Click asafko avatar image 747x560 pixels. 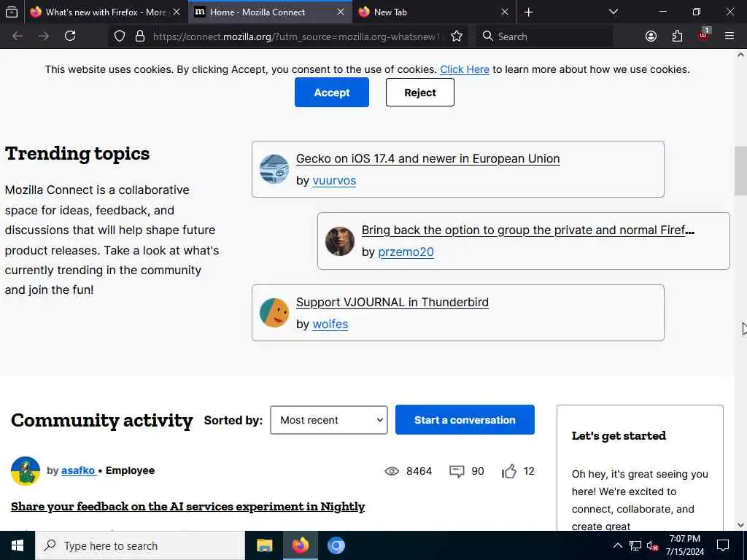[26, 471]
